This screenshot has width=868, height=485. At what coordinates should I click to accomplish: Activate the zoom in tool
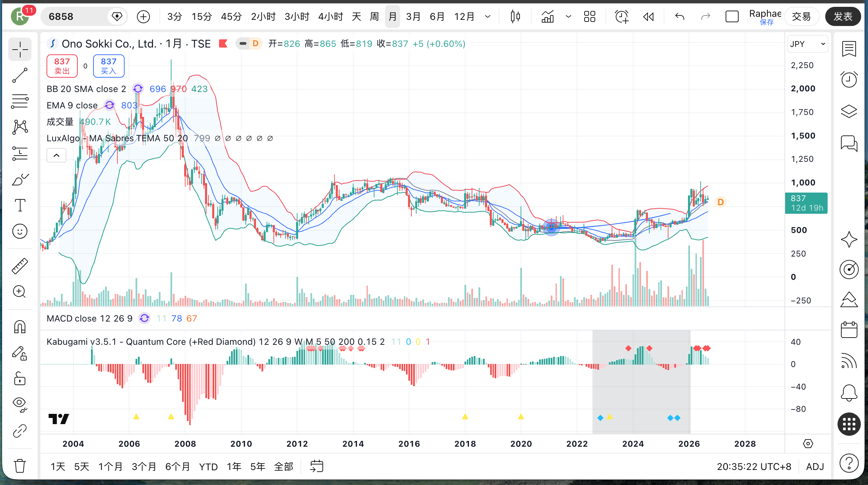(20, 292)
